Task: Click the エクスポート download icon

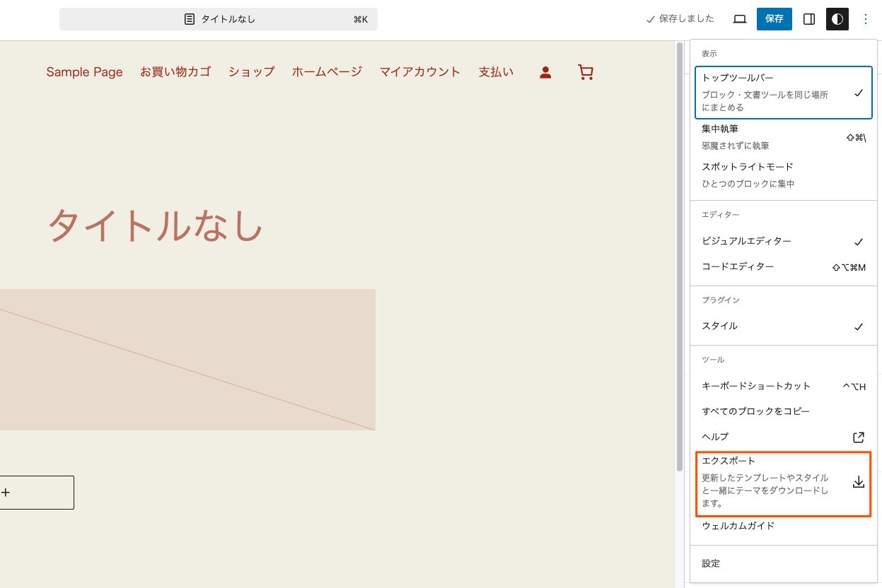Action: click(x=859, y=482)
